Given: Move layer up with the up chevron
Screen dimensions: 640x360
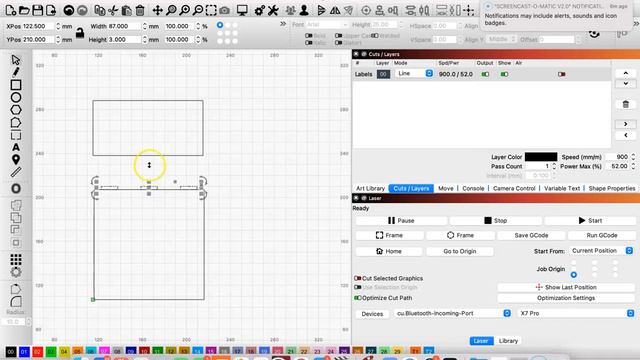Looking at the screenshot, I should click(626, 73).
